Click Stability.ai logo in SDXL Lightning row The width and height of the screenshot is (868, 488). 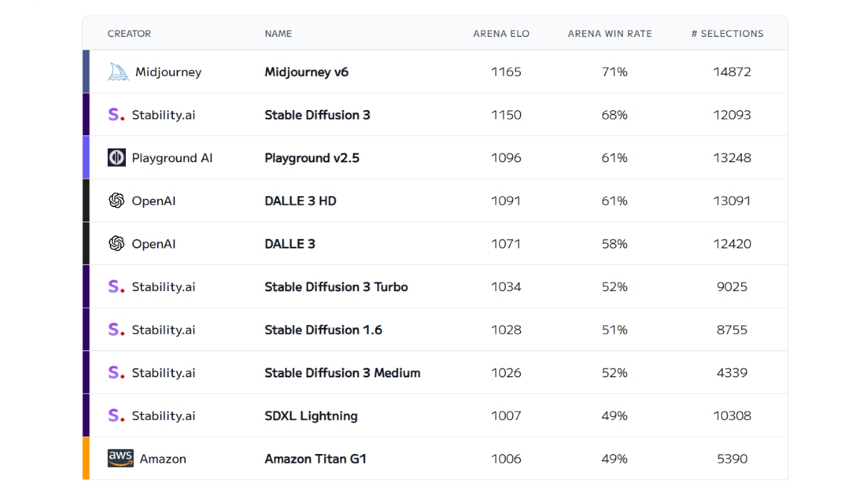click(x=116, y=416)
